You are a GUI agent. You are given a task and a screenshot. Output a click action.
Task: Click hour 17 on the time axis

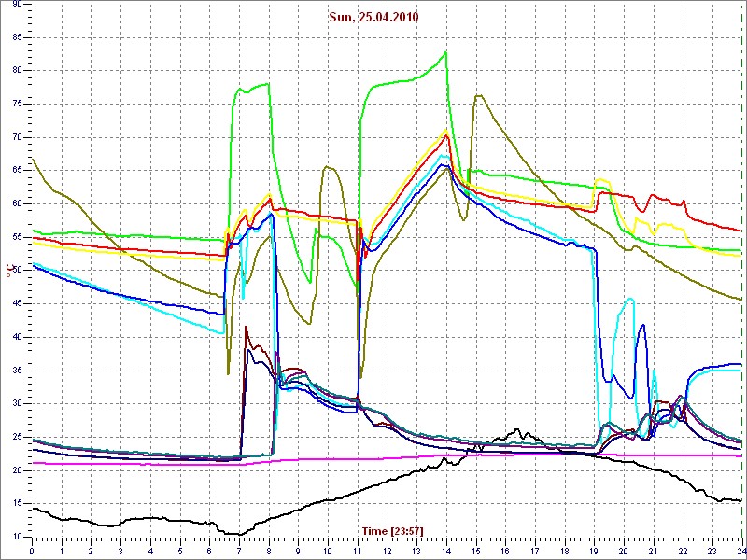pyautogui.click(x=534, y=551)
